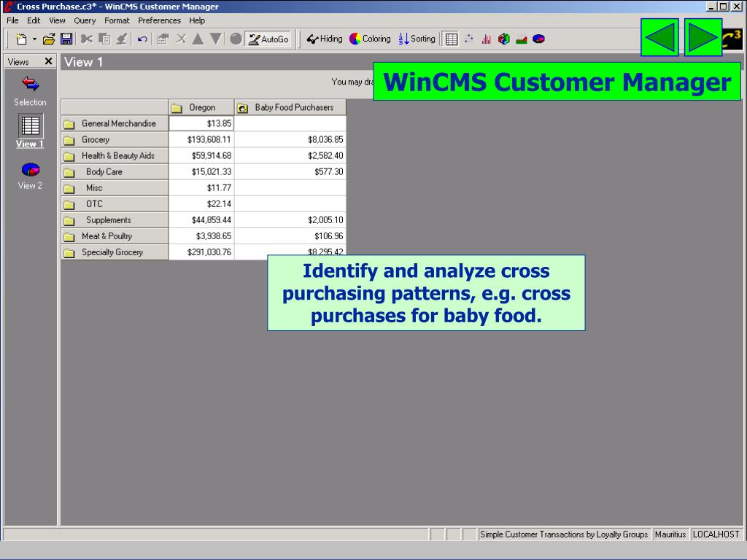Click the Paste icon in toolbar
Screen dimensions: 747x560
(122, 39)
